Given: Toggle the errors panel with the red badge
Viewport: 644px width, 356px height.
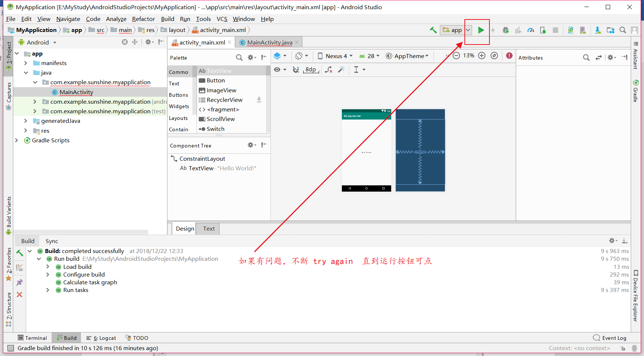Looking at the screenshot, I should (509, 56).
